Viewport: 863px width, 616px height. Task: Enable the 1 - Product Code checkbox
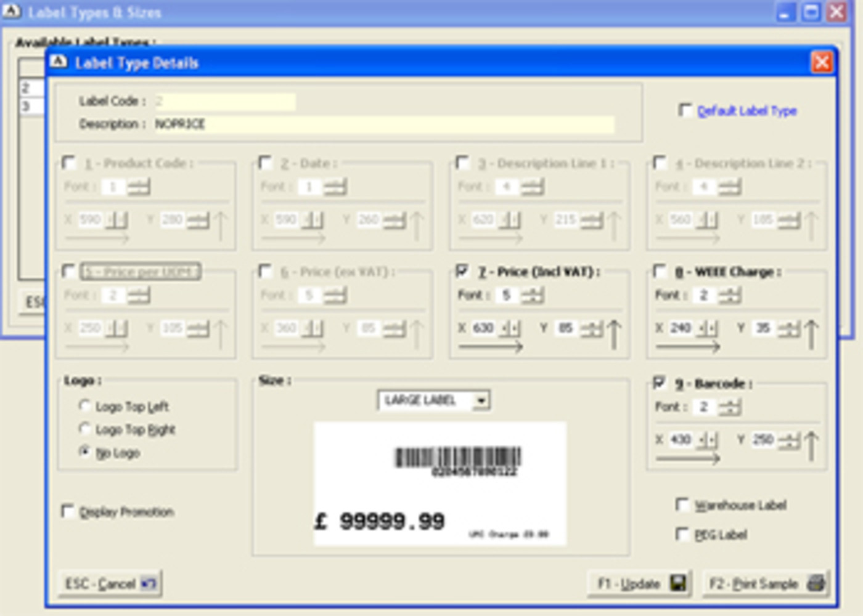click(68, 163)
